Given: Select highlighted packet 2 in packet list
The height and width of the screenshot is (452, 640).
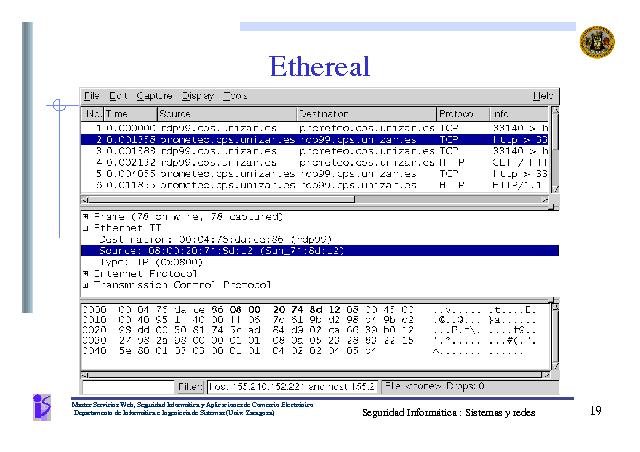Looking at the screenshot, I should coord(314,139).
